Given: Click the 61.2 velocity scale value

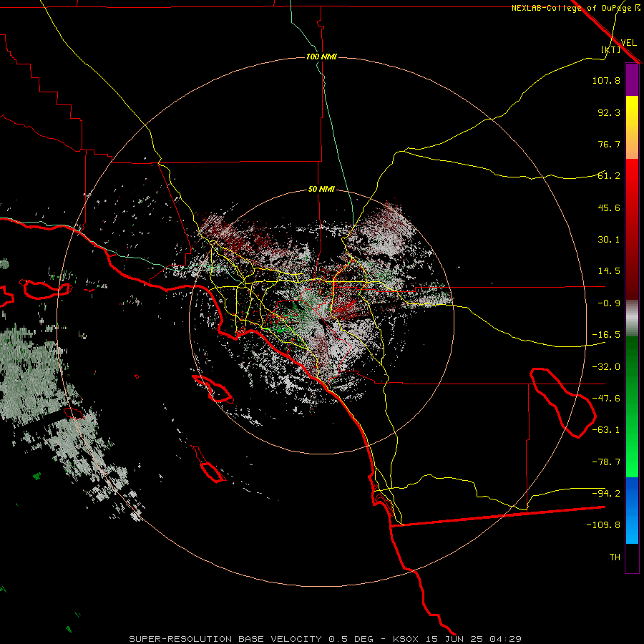Looking at the screenshot, I should click(x=609, y=176).
